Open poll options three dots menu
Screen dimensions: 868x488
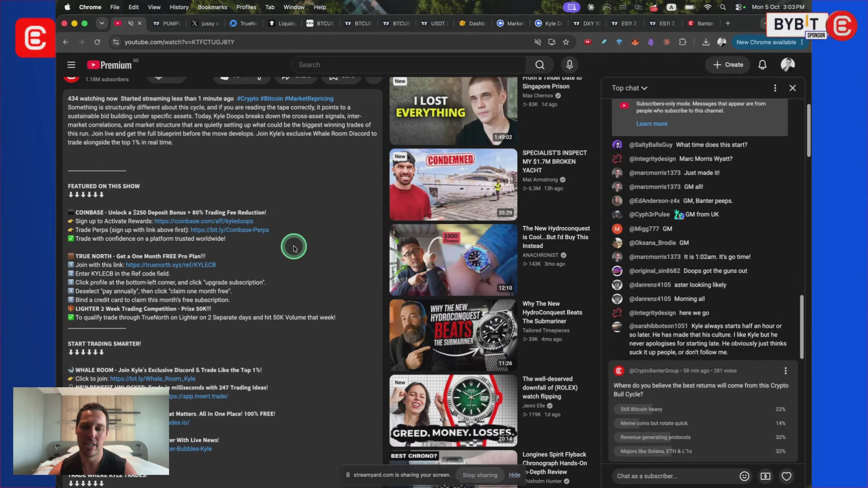[785, 371]
